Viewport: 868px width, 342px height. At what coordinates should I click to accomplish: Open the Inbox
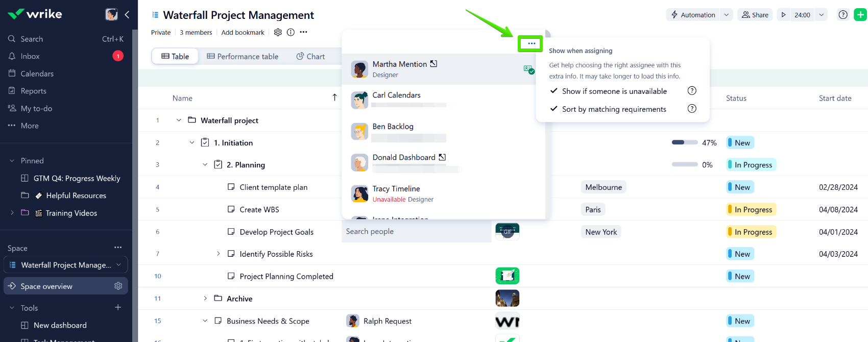click(30, 56)
